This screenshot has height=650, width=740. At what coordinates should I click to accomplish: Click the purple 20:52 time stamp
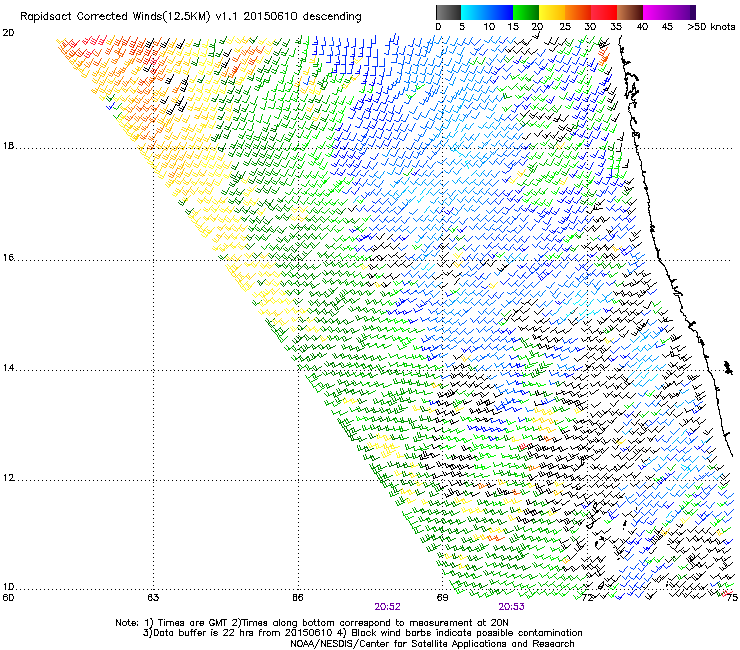click(387, 607)
